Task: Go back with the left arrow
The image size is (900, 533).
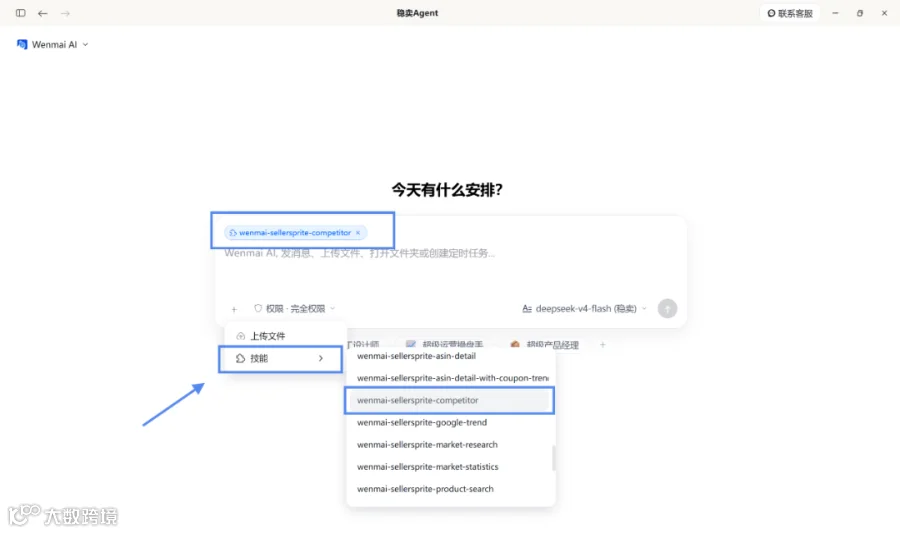Action: (42, 13)
